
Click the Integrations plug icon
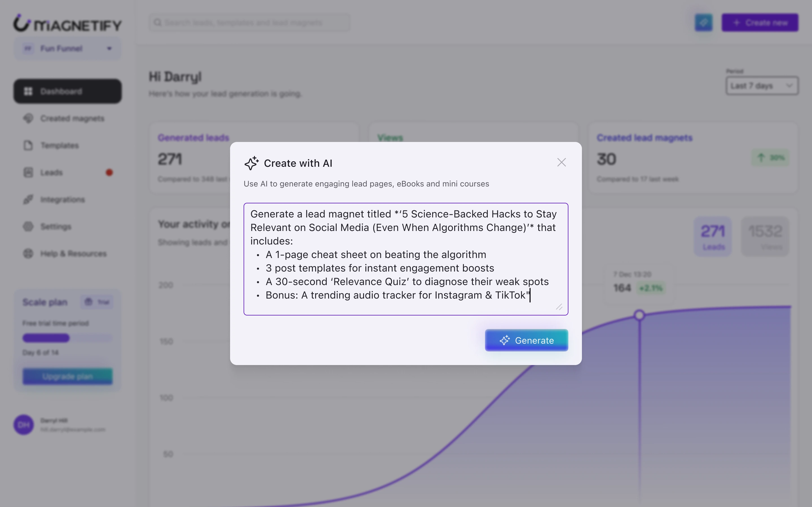coord(28,199)
